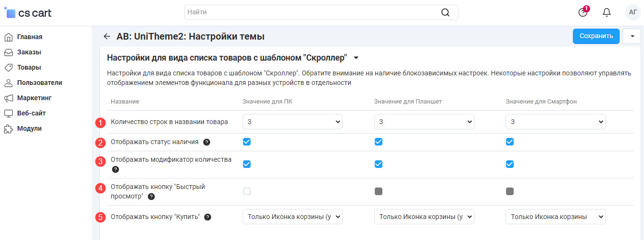Open the Товары menu item
Viewport: 644px width, 240px height.
tap(29, 67)
